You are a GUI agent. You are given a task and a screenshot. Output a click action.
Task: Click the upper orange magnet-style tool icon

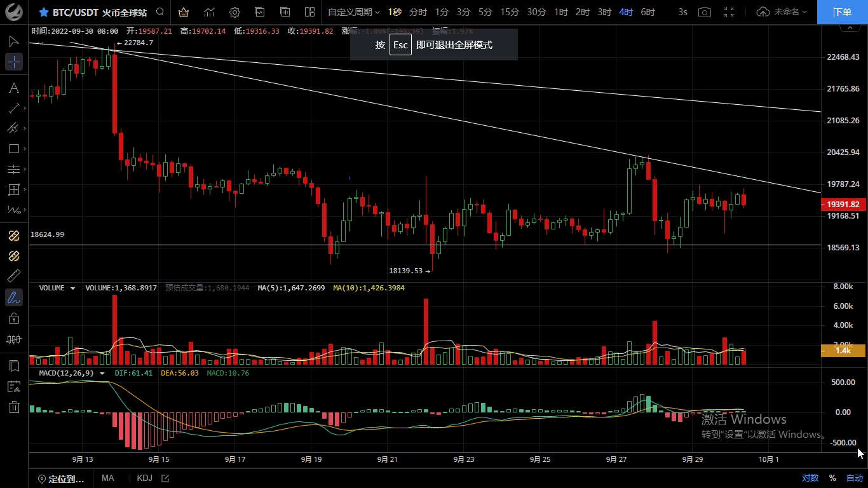14,236
